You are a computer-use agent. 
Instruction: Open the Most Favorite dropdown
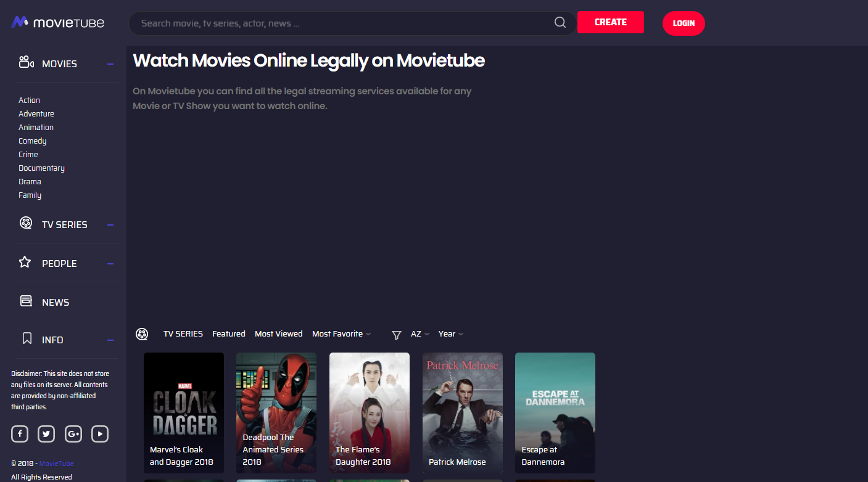[341, 333]
